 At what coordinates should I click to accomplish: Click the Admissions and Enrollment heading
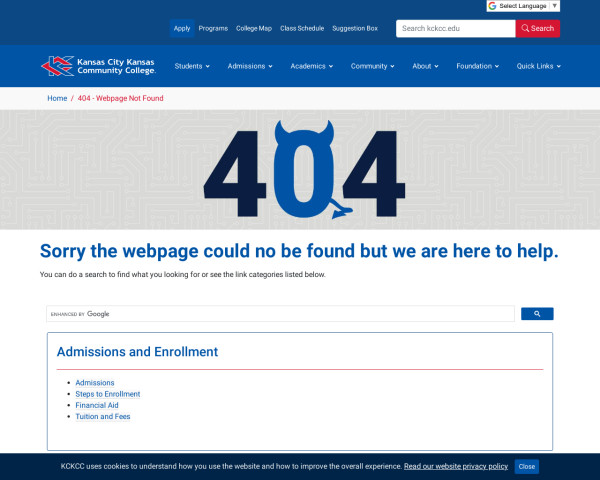[x=137, y=352]
